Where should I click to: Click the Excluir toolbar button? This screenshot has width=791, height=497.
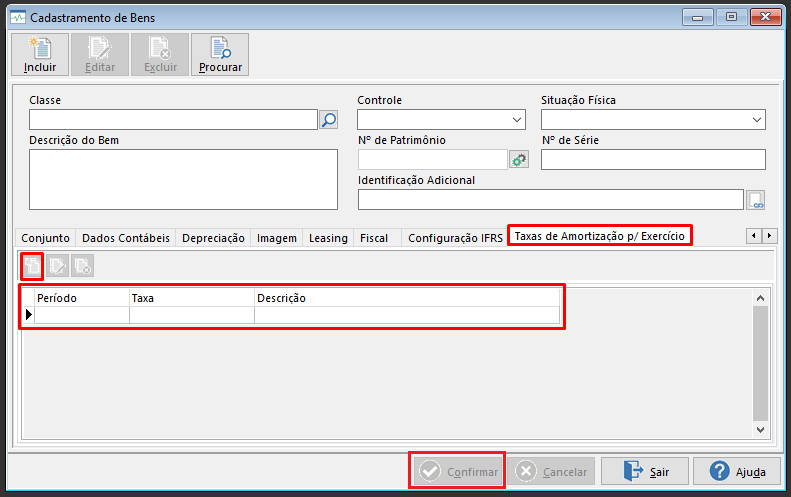tap(160, 54)
